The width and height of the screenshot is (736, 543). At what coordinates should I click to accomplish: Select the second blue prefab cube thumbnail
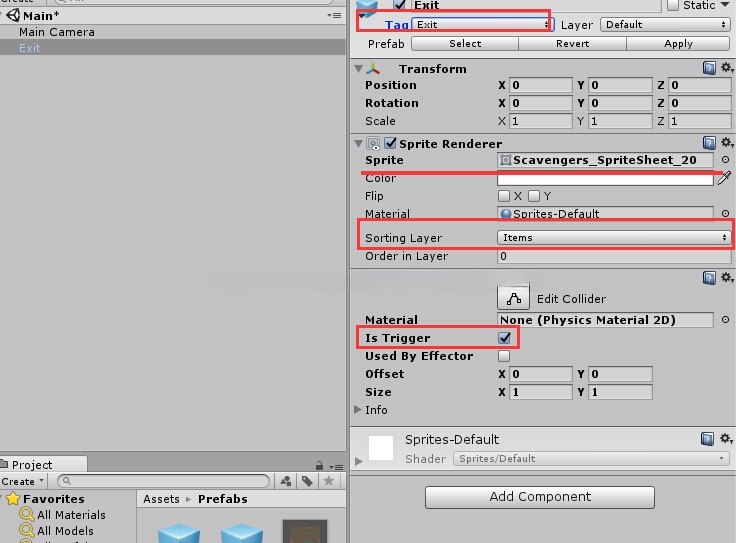pos(242,534)
